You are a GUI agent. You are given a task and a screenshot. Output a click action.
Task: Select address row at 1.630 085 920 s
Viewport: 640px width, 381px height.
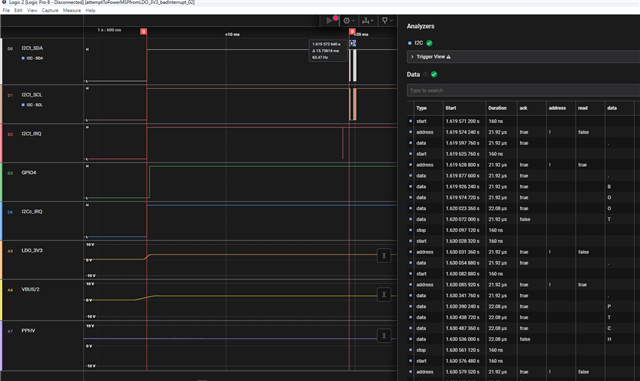(523, 285)
